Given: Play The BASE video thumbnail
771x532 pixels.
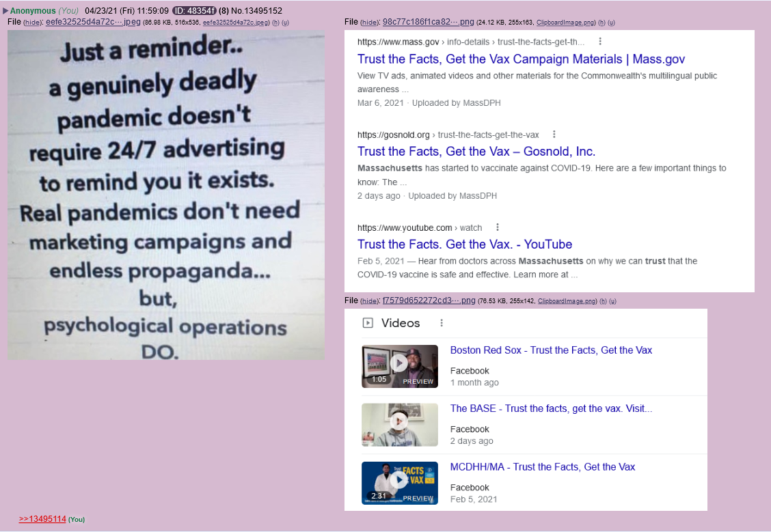Looking at the screenshot, I should [400, 425].
